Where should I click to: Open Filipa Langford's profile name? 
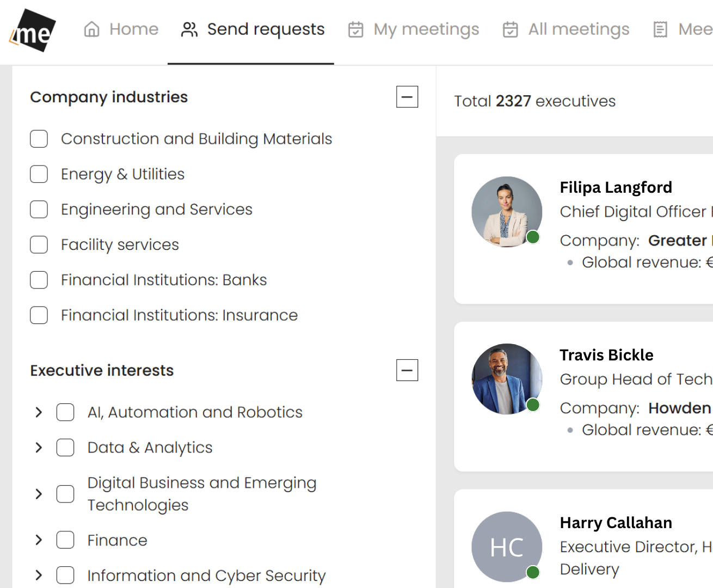coord(616,187)
